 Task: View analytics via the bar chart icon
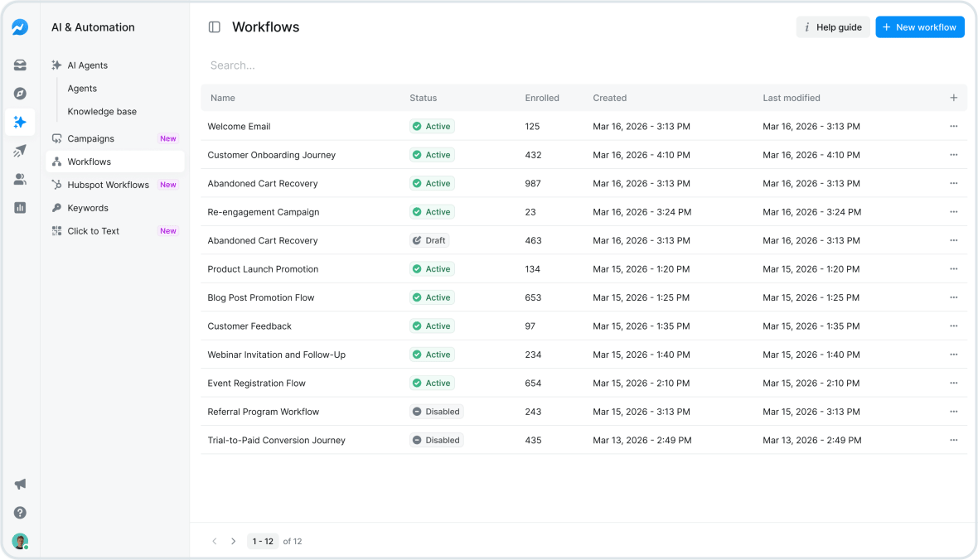click(x=20, y=207)
